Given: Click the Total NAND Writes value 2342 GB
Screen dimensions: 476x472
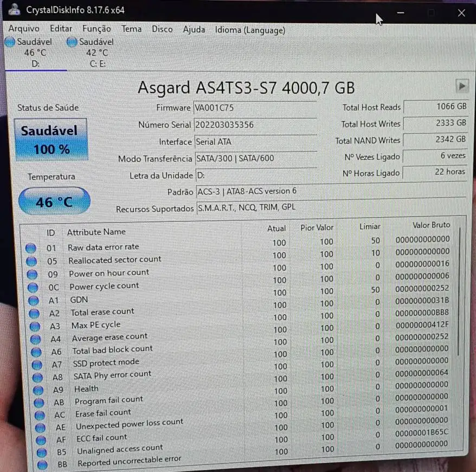Looking at the screenshot, I should [x=435, y=139].
